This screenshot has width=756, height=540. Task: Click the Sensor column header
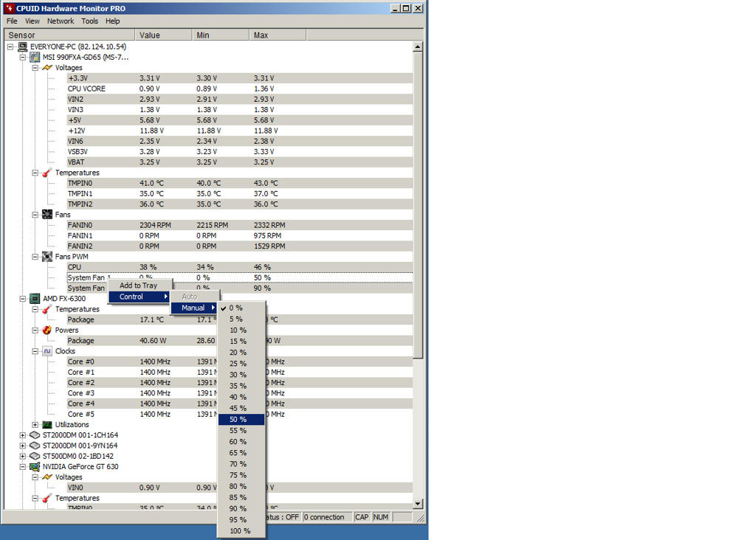pyautogui.click(x=69, y=35)
